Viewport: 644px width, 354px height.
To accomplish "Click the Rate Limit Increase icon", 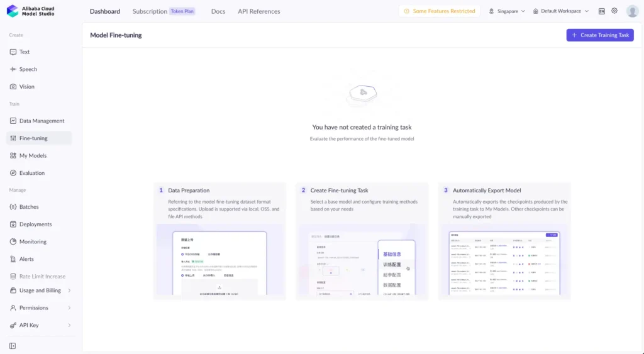I will [13, 277].
